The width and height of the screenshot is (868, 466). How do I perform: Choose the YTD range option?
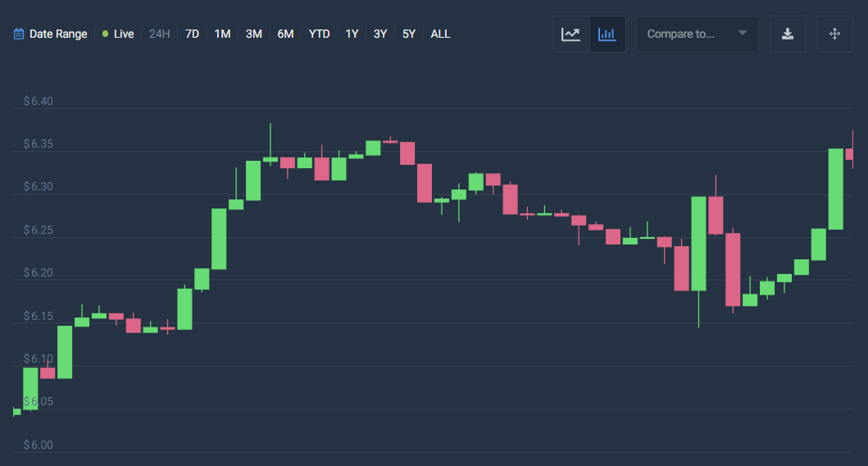(319, 34)
